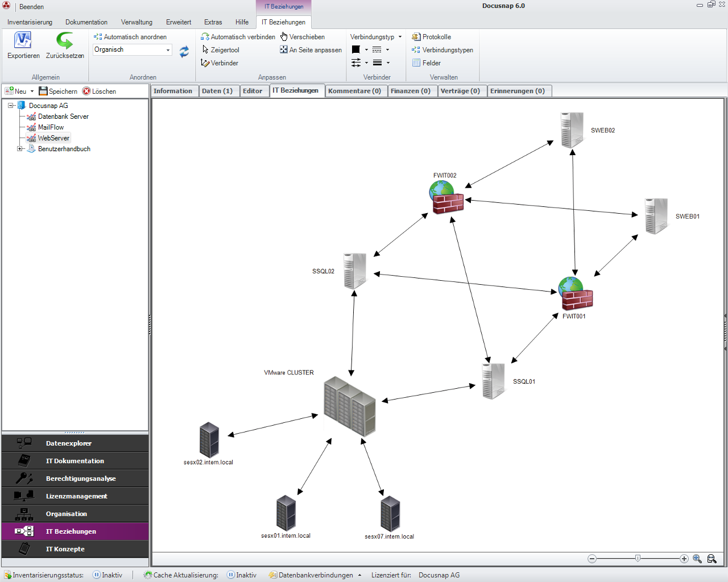Select the SWEB01 server node
The height and width of the screenshot is (582, 728).
(x=656, y=216)
